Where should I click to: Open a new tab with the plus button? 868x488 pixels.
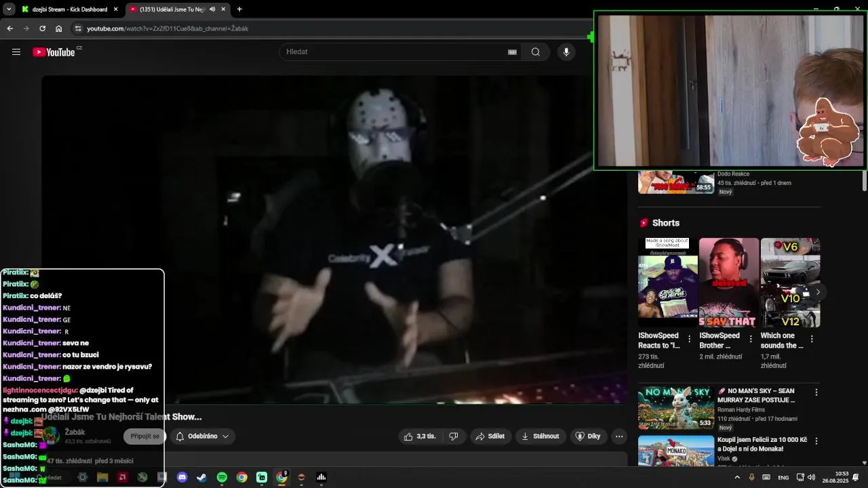tap(239, 9)
